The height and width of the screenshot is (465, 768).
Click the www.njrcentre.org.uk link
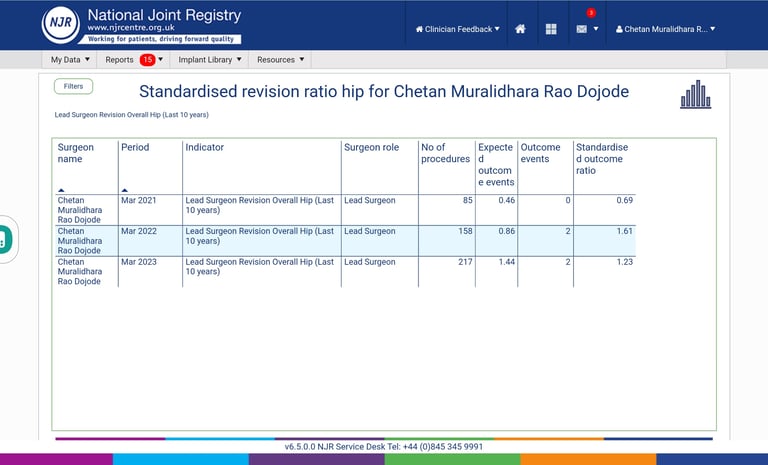131,27
